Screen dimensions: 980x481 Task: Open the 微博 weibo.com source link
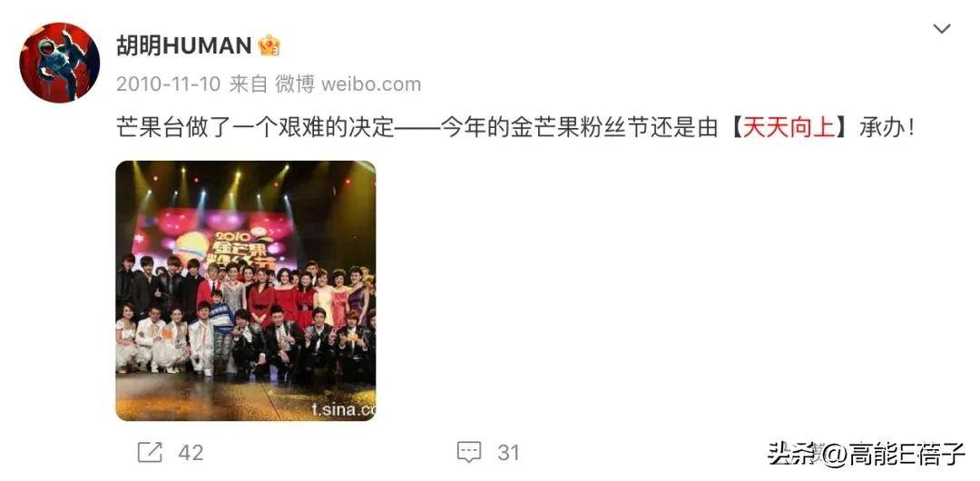348,84
